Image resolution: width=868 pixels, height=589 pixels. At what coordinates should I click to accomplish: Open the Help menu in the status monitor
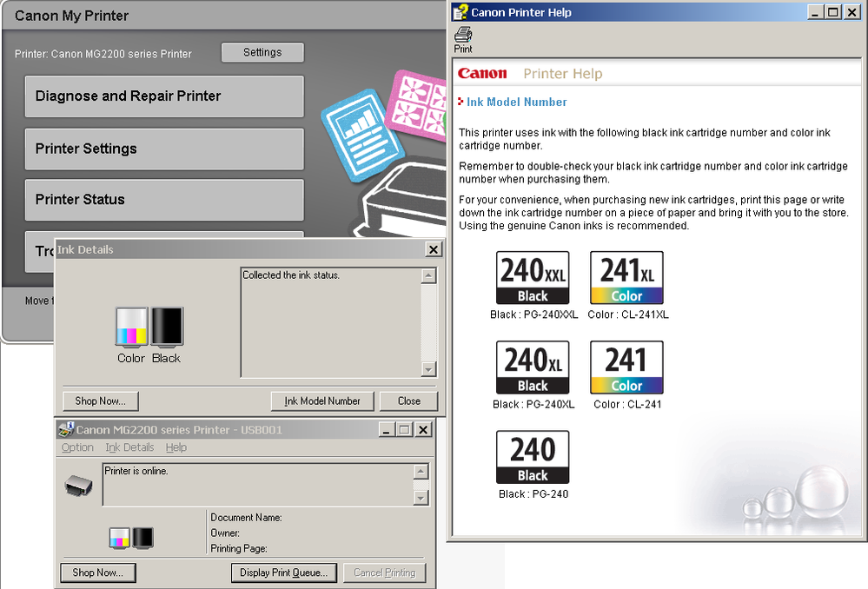(x=176, y=447)
